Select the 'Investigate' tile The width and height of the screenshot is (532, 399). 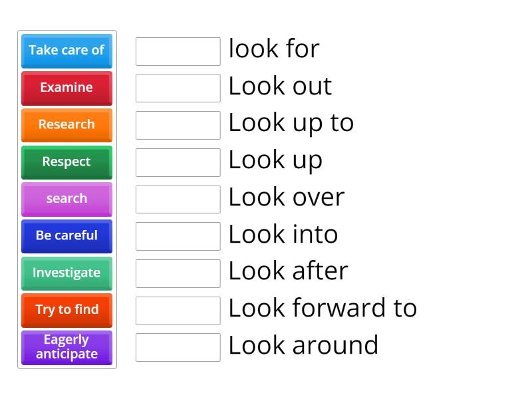pyautogui.click(x=66, y=273)
